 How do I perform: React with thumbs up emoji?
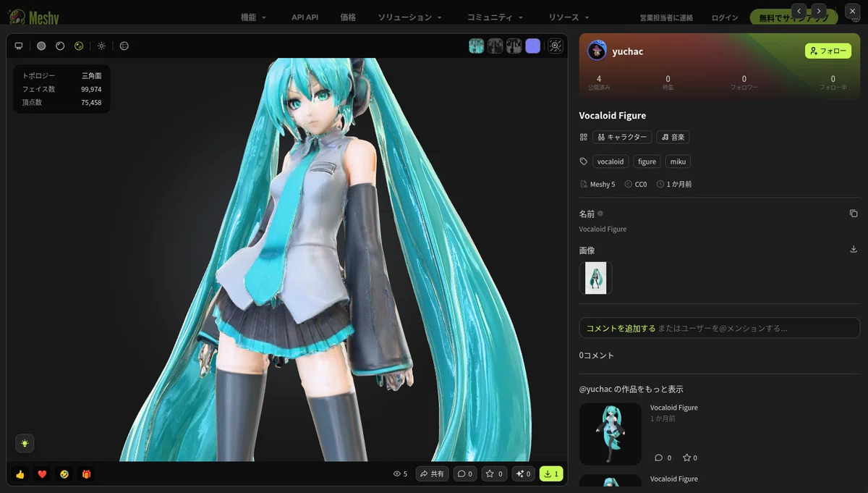(20, 474)
